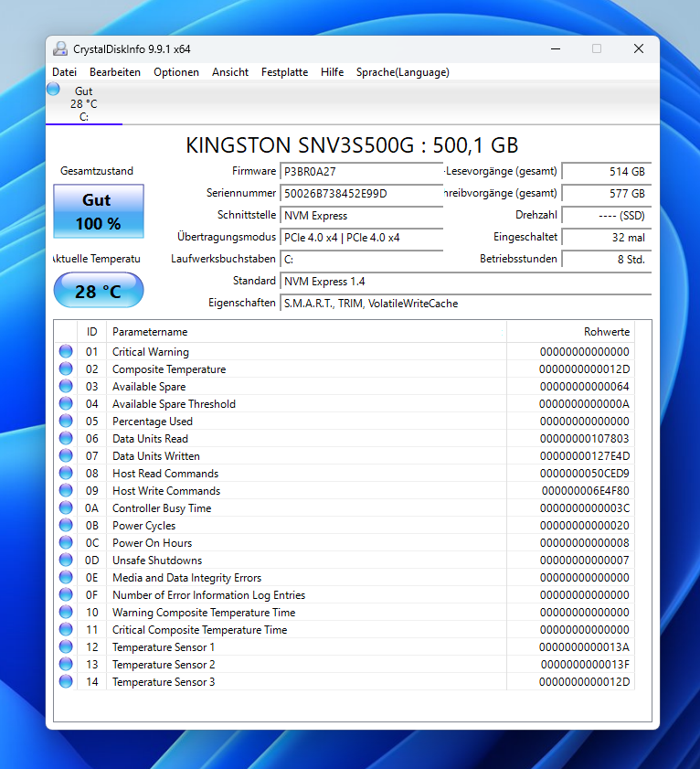Click the Schnittstelle field NVM Express
The image size is (700, 769).
click(x=361, y=215)
